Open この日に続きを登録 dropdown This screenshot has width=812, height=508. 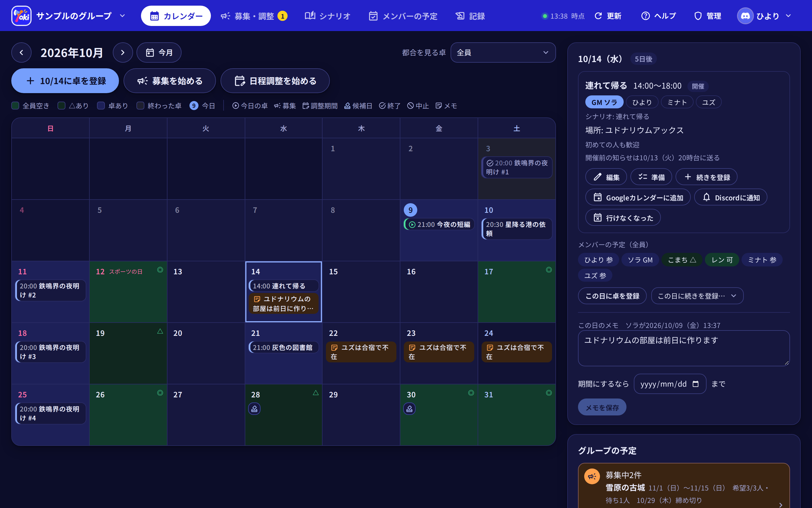click(697, 296)
